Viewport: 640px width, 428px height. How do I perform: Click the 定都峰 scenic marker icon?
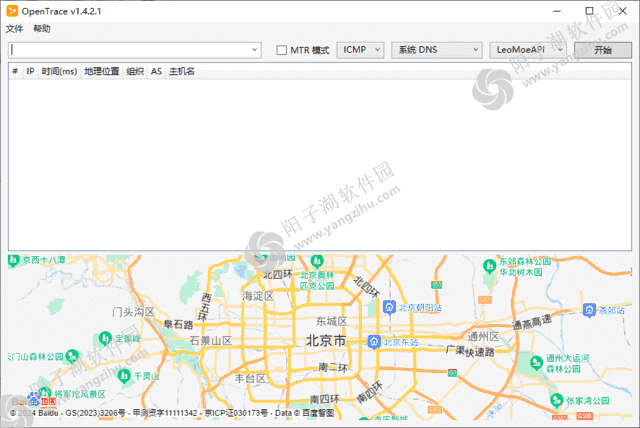105,338
